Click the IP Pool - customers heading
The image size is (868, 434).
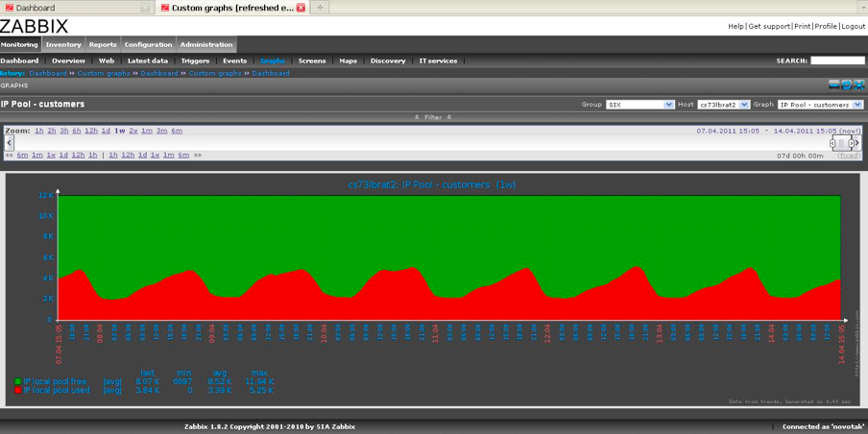pos(42,104)
